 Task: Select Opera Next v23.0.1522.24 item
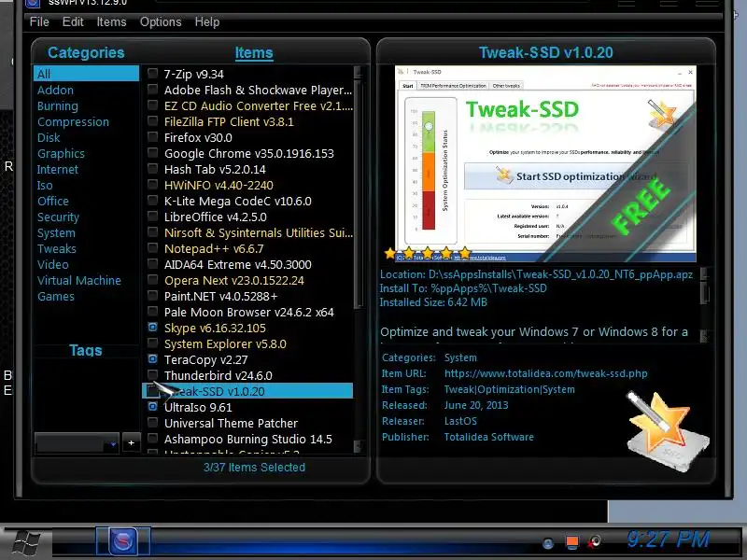coord(234,281)
